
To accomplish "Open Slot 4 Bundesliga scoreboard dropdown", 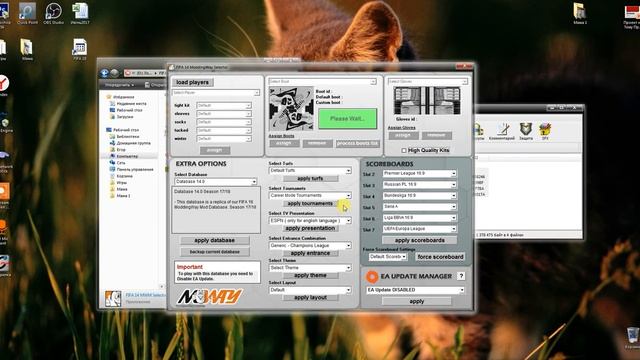I will (419, 196).
